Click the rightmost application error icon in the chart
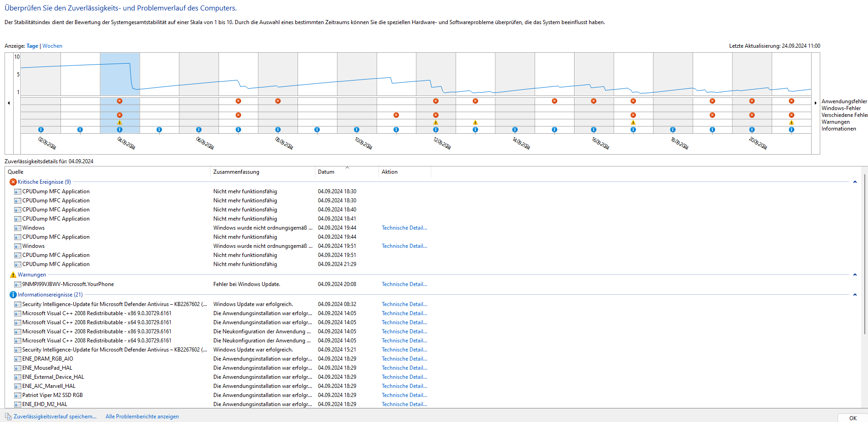The image size is (868, 422). pyautogui.click(x=792, y=101)
